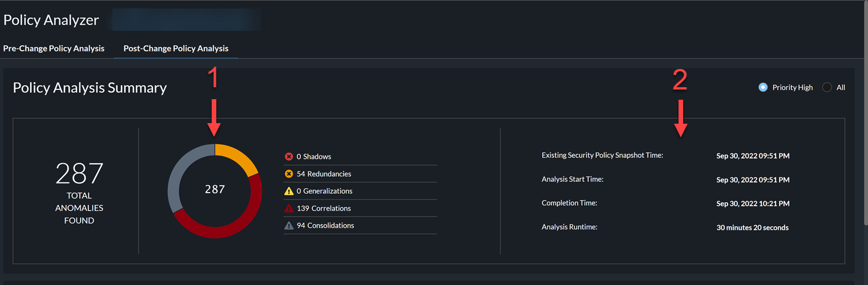This screenshot has width=868, height=285.
Task: Click the yellow Generalizations warning icon
Action: pos(289,191)
